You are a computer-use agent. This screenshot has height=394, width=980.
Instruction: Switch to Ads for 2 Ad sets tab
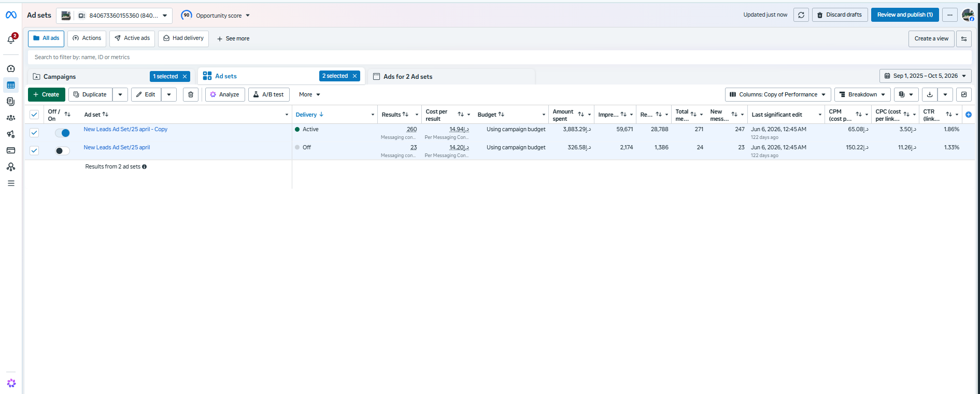tap(408, 77)
